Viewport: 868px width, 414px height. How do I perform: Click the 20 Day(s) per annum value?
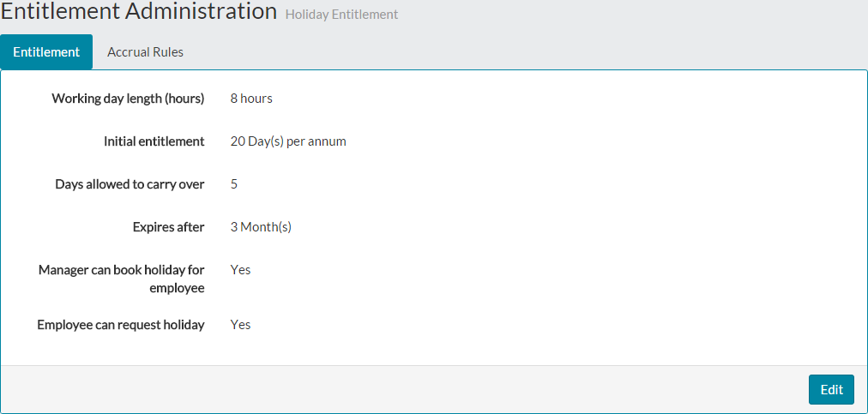pos(288,141)
